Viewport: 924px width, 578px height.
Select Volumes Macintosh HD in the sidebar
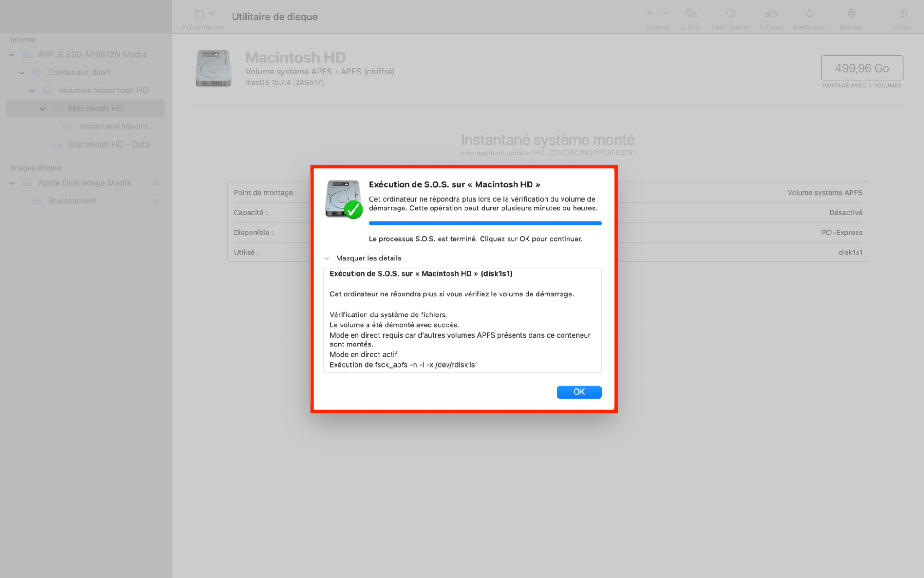tap(103, 91)
